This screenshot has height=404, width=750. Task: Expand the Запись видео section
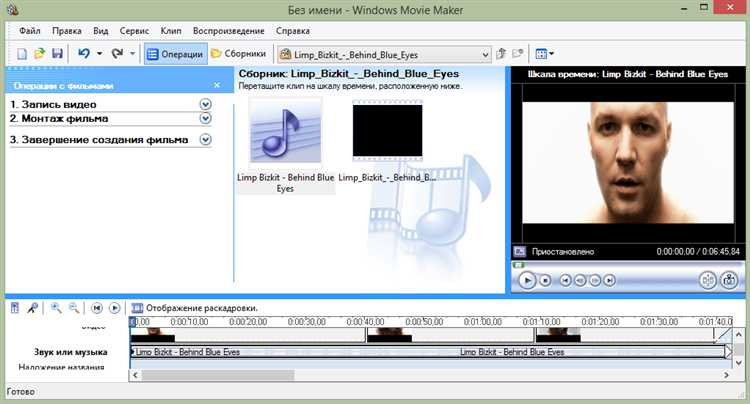(205, 104)
